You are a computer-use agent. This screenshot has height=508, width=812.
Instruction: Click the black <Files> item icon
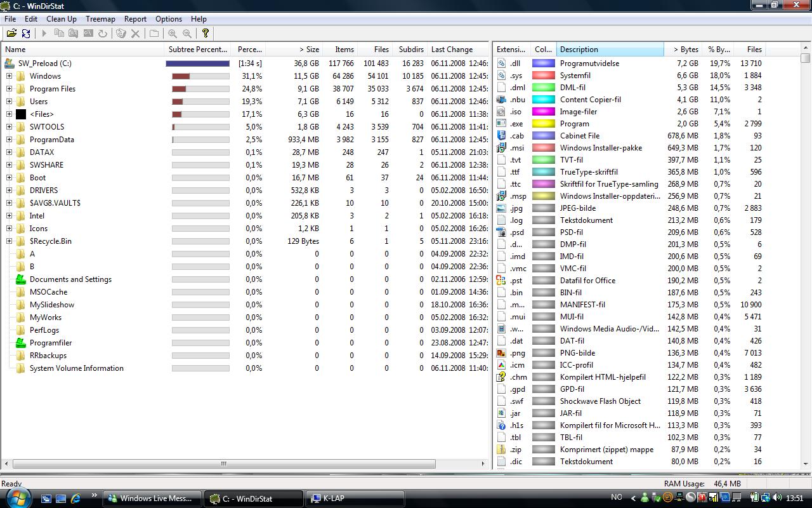(x=20, y=114)
